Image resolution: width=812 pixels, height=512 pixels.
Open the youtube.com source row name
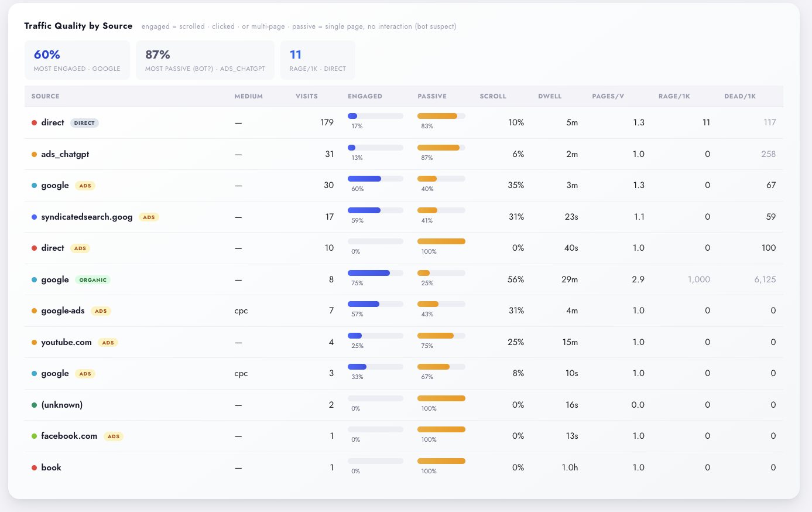point(66,342)
